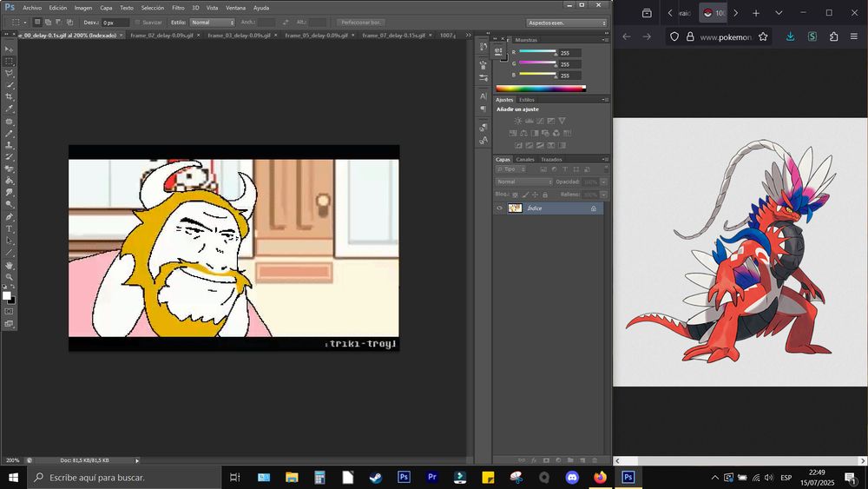Toggle Lock all in Bloq. row

click(545, 195)
